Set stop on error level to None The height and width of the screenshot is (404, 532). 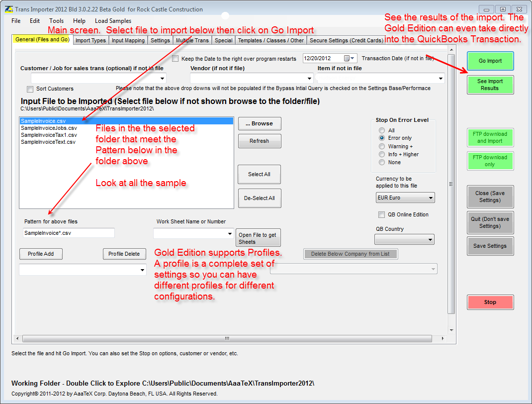(382, 162)
